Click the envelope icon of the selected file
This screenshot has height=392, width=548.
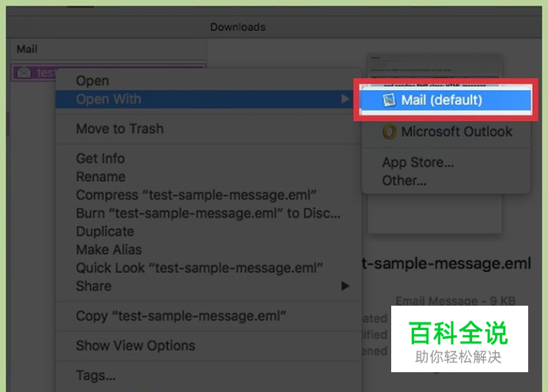(24, 73)
